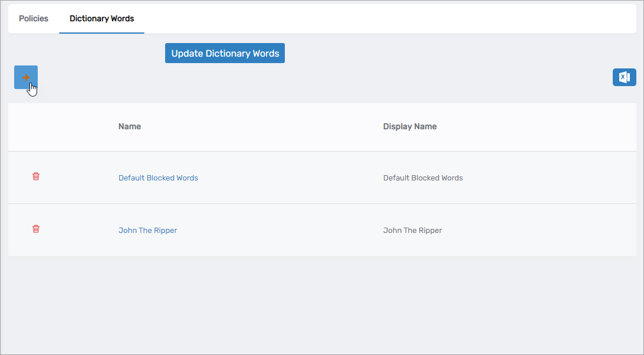The image size is (644, 355).
Task: Click the empty area left of the Excel icon
Action: point(472,77)
